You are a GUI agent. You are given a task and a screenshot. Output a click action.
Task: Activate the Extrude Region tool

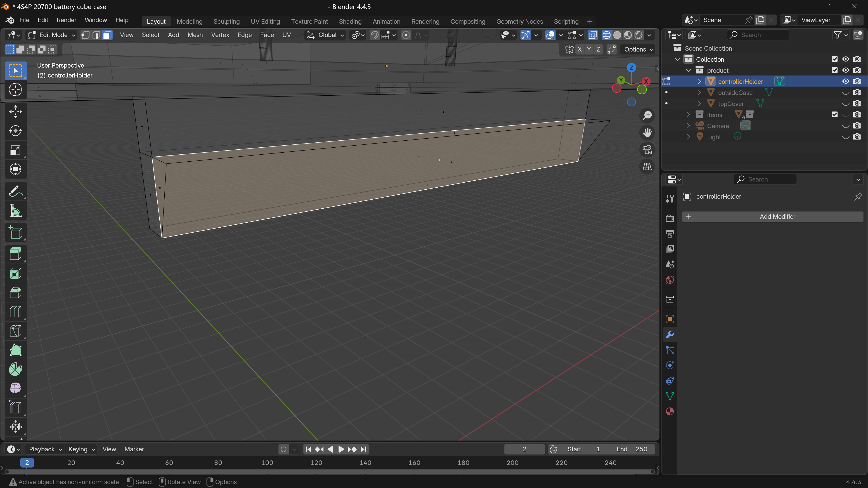tap(16, 254)
